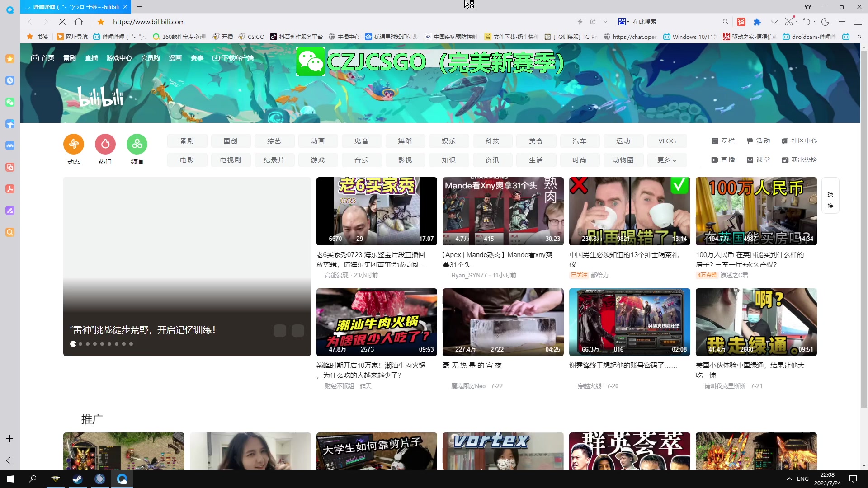Launch Steam from the taskbar
Image resolution: width=868 pixels, height=488 pixels.
coord(77,479)
